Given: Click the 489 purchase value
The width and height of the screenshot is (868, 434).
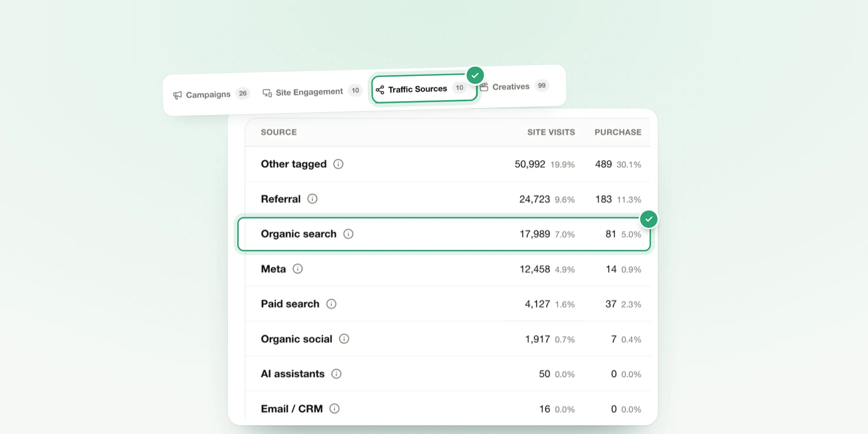Looking at the screenshot, I should (604, 164).
